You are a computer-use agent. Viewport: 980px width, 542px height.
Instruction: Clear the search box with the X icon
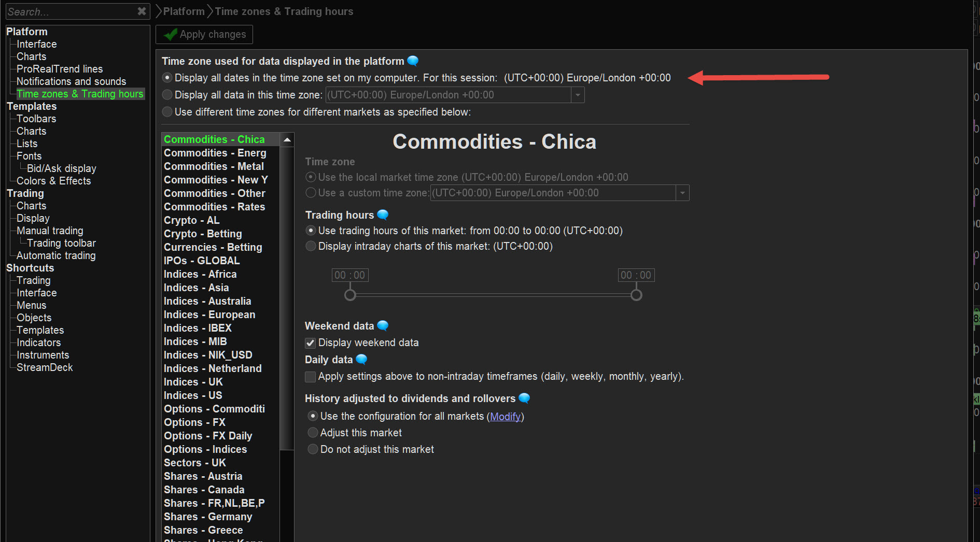pyautogui.click(x=142, y=11)
